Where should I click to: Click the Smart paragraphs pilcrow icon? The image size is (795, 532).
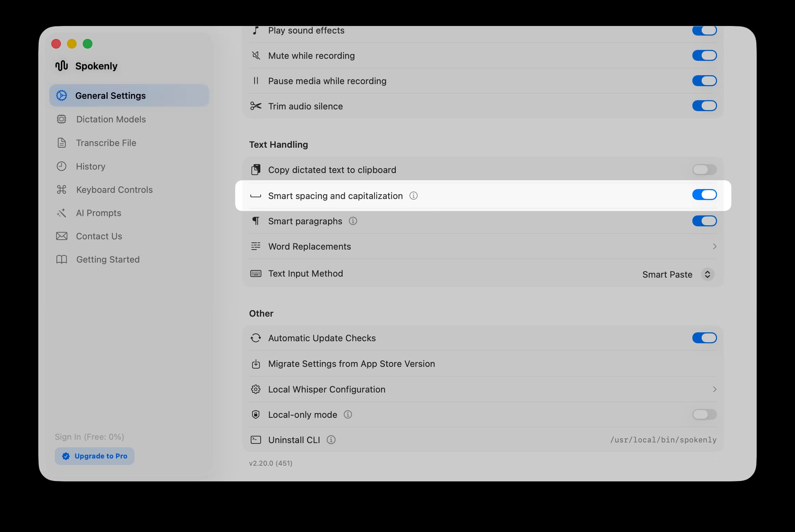pyautogui.click(x=256, y=221)
